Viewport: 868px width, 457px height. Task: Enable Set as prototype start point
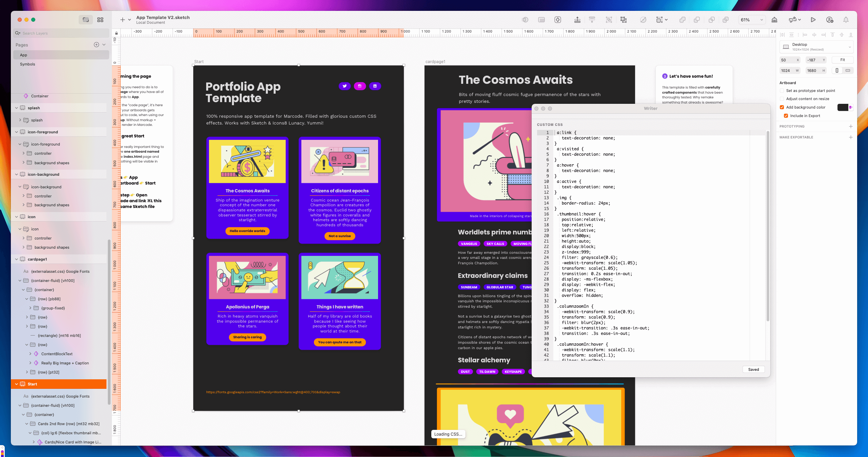782,91
